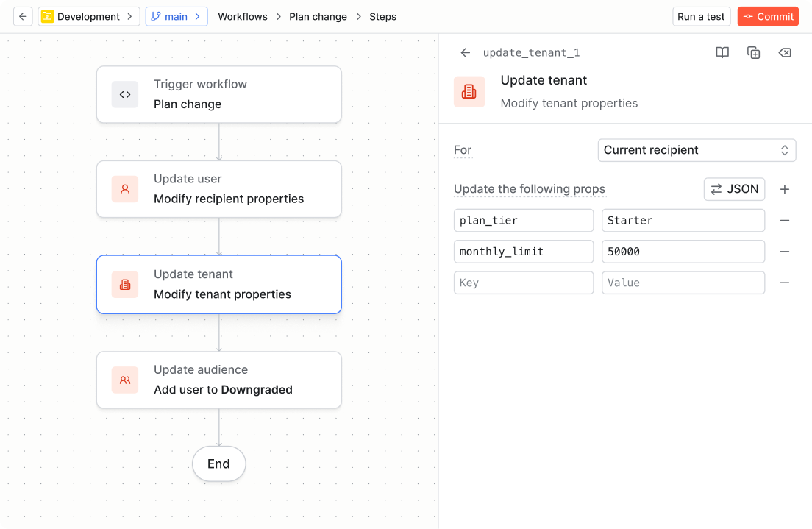
Task: Open the Current recipient dropdown
Action: (x=697, y=150)
